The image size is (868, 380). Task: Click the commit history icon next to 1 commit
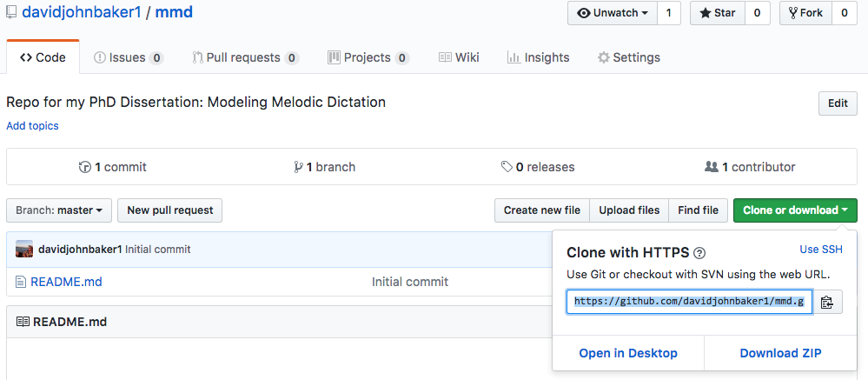pyautogui.click(x=84, y=167)
